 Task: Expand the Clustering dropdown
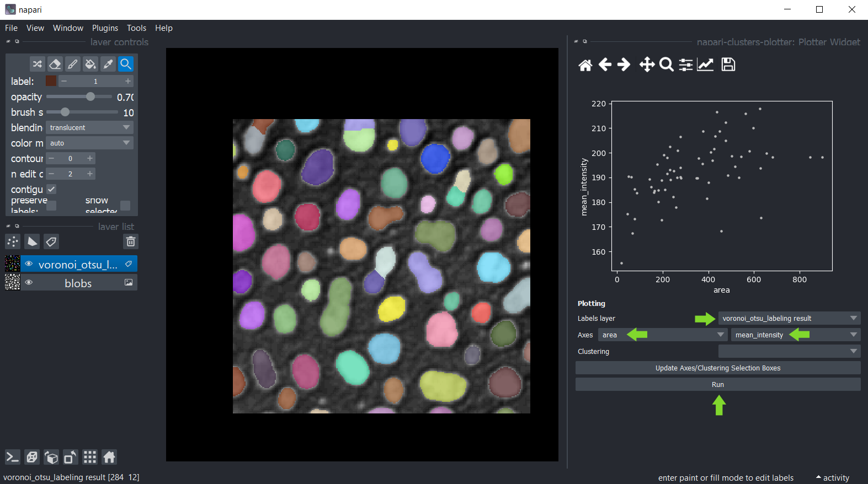789,351
